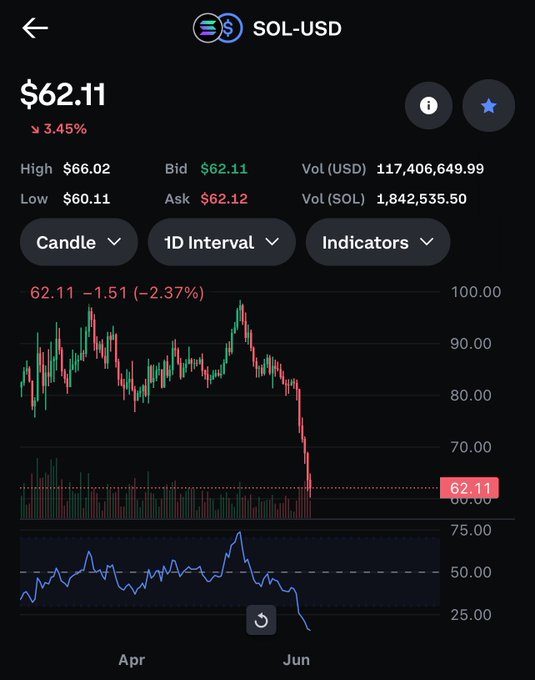
Task: Tap the 50.00 RSI axis label
Action: click(471, 572)
